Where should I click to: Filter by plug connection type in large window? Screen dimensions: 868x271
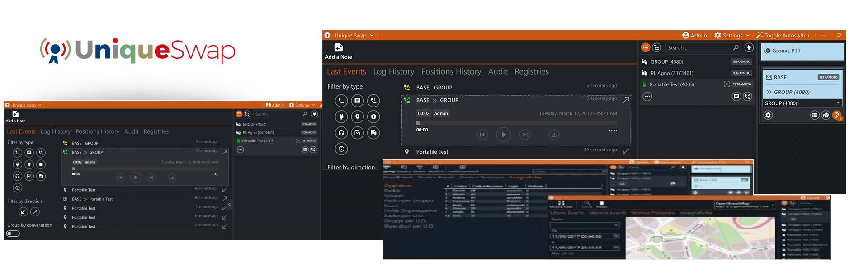pos(341,117)
